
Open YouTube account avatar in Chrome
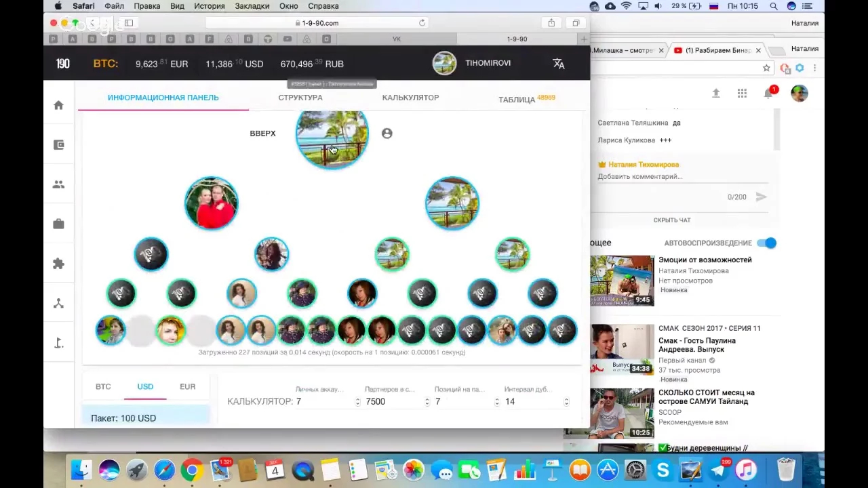[800, 93]
